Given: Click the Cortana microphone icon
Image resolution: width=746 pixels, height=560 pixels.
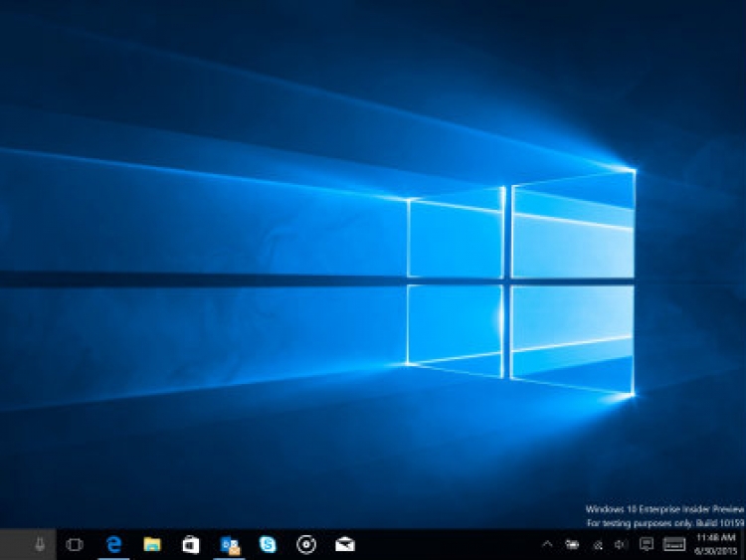Looking at the screenshot, I should pos(40,544).
